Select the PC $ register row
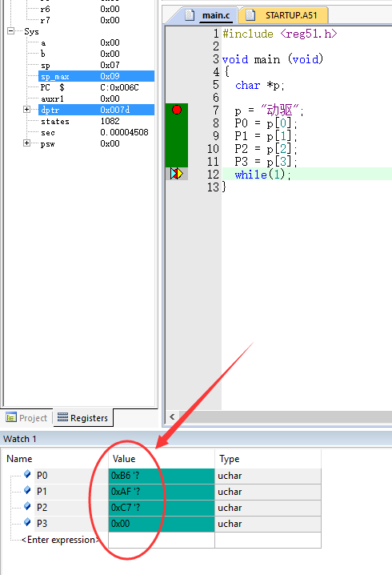Image resolution: width=392 pixels, height=575 pixels. click(96, 87)
